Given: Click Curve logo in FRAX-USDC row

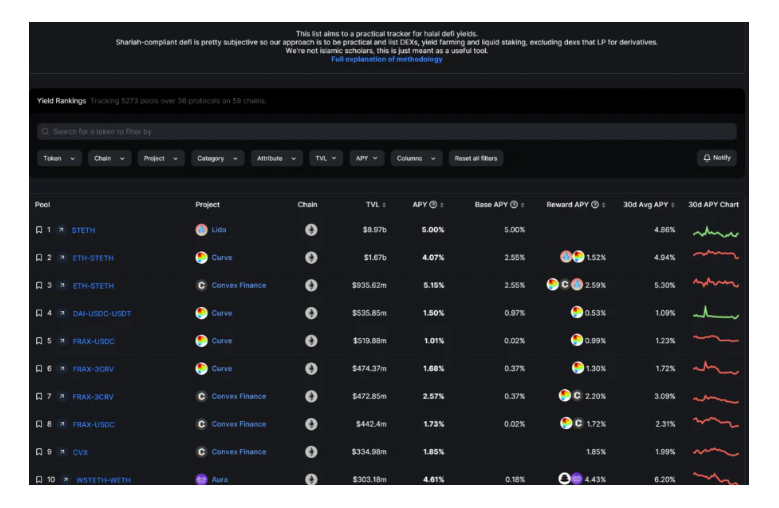Looking at the screenshot, I should (x=201, y=341).
